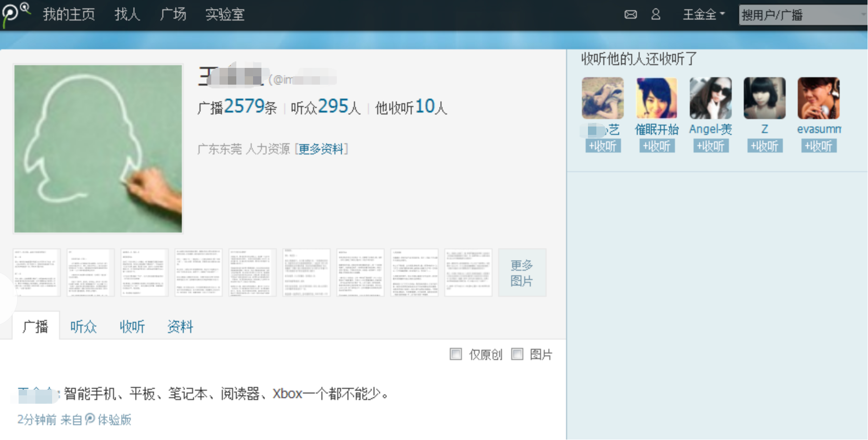Click the evasumm username link
Screen dimensions: 868x440
(819, 129)
